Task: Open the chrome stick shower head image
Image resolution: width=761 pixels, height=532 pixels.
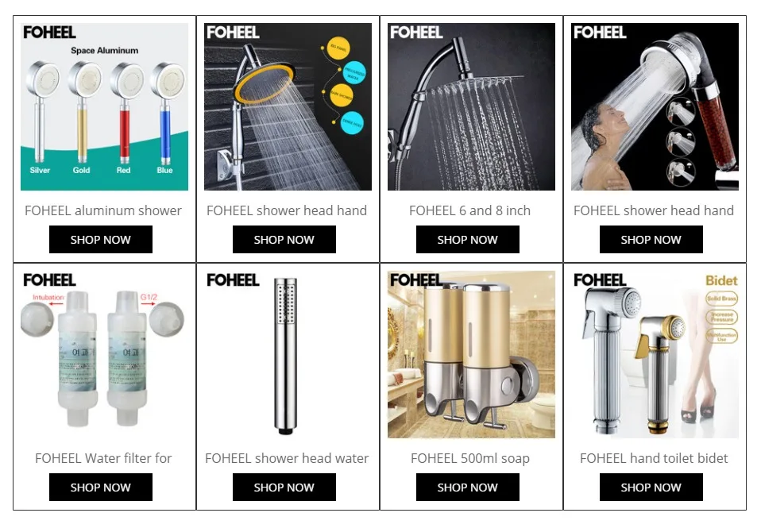Action: click(288, 354)
